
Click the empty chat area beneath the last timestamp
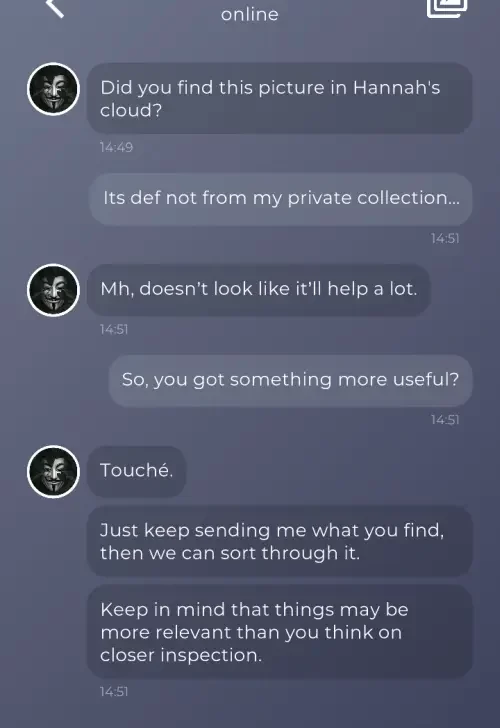coord(250,714)
